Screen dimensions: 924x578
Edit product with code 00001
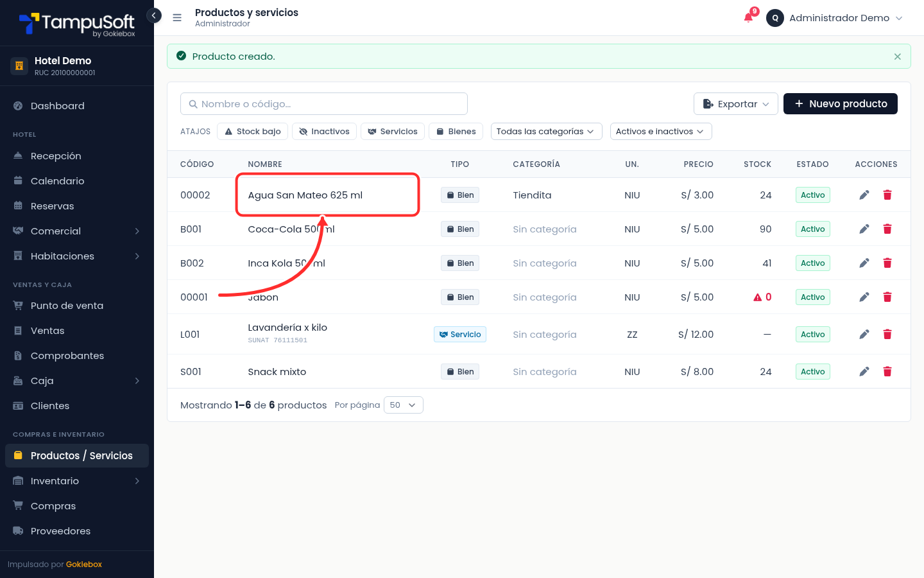864,297
